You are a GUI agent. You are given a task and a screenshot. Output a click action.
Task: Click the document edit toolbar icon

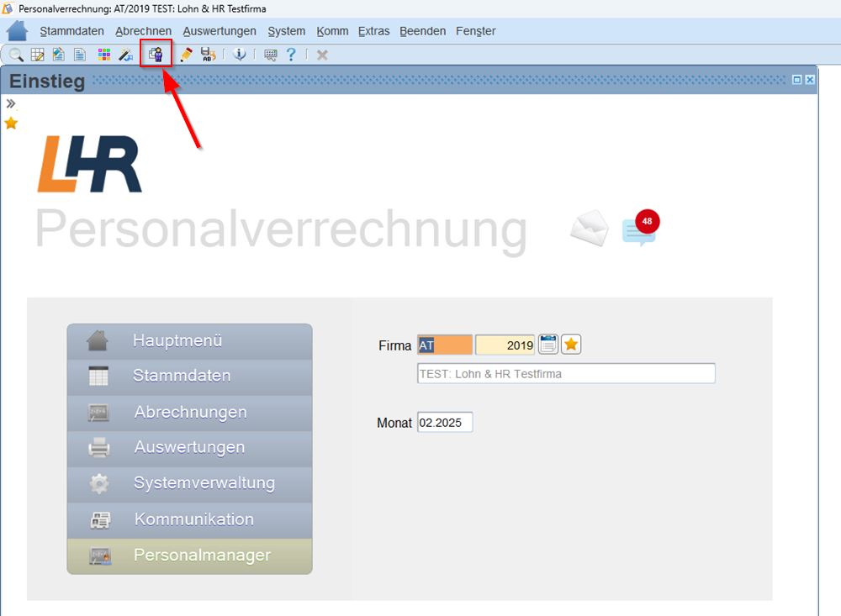coord(59,54)
